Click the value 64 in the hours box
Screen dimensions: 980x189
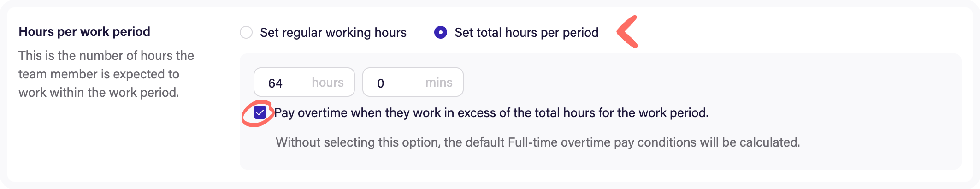275,83
